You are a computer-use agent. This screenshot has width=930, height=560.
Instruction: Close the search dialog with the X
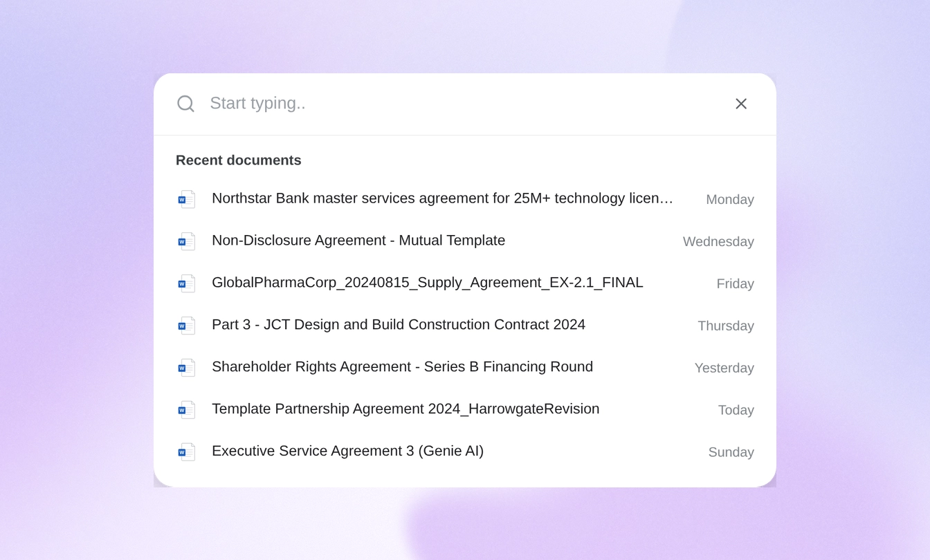click(x=741, y=103)
